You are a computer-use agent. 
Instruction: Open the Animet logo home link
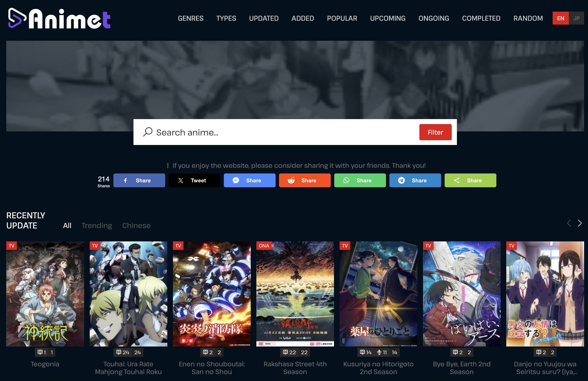pyautogui.click(x=59, y=18)
